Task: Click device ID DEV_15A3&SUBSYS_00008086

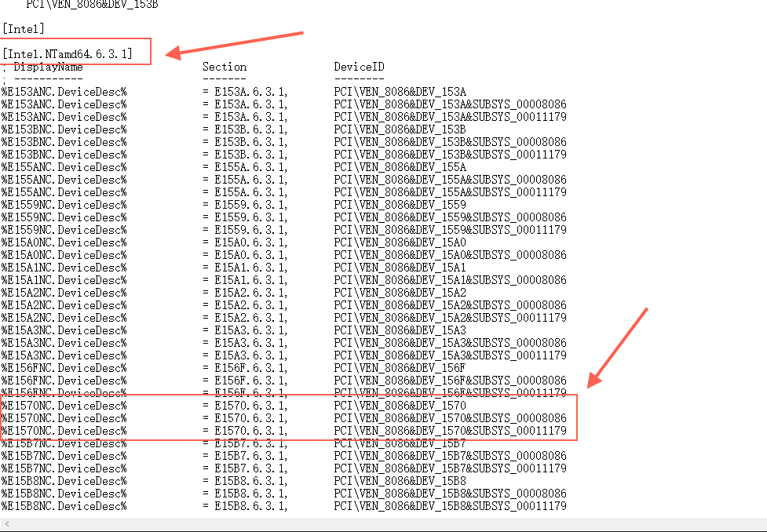Action: pos(450,343)
